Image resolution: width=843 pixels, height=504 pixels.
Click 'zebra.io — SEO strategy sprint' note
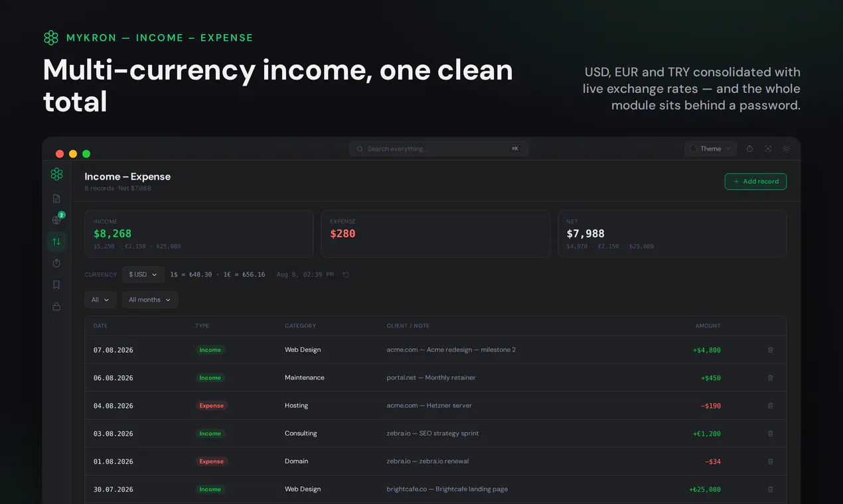433,433
